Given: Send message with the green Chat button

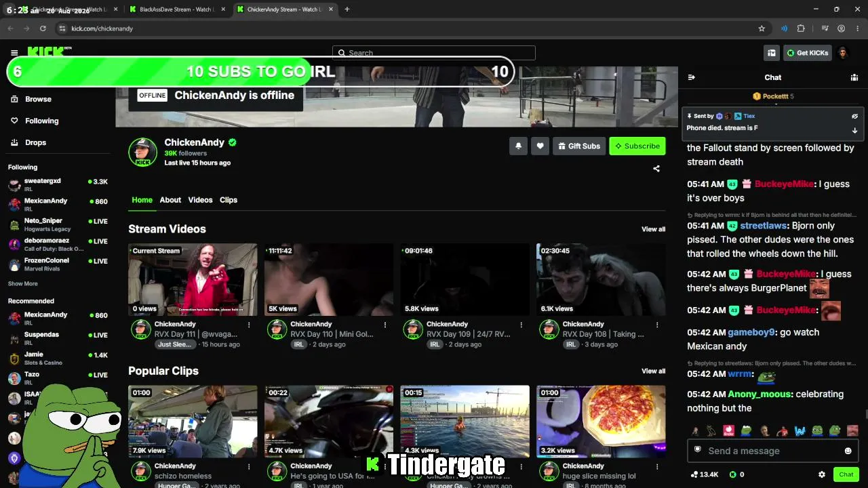Looking at the screenshot, I should pos(846,474).
